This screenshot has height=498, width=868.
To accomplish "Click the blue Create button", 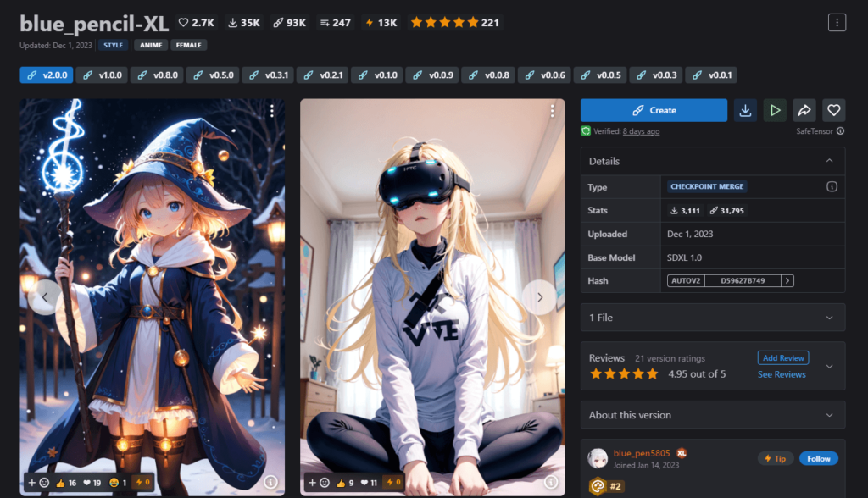I will click(x=654, y=110).
